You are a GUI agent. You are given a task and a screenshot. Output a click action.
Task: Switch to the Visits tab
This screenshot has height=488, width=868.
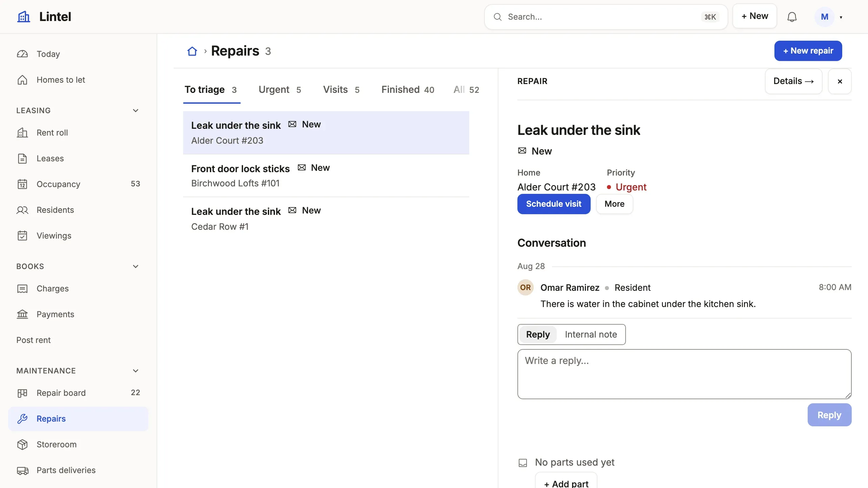pos(341,90)
